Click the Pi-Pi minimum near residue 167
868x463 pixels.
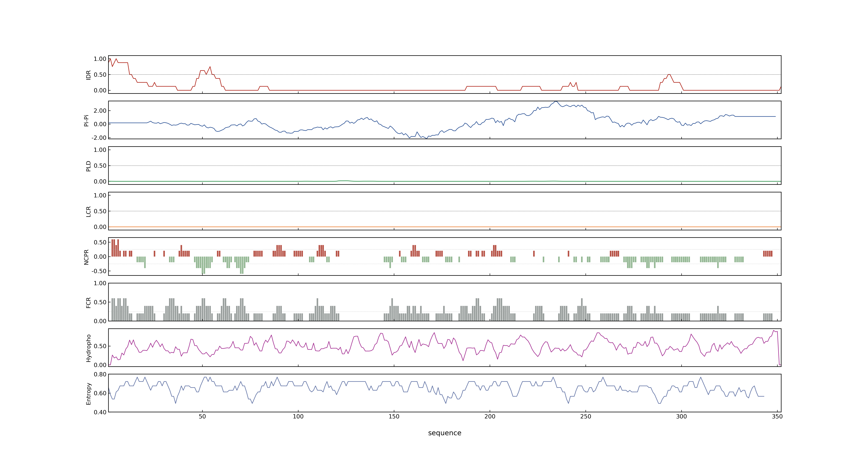[x=427, y=138]
